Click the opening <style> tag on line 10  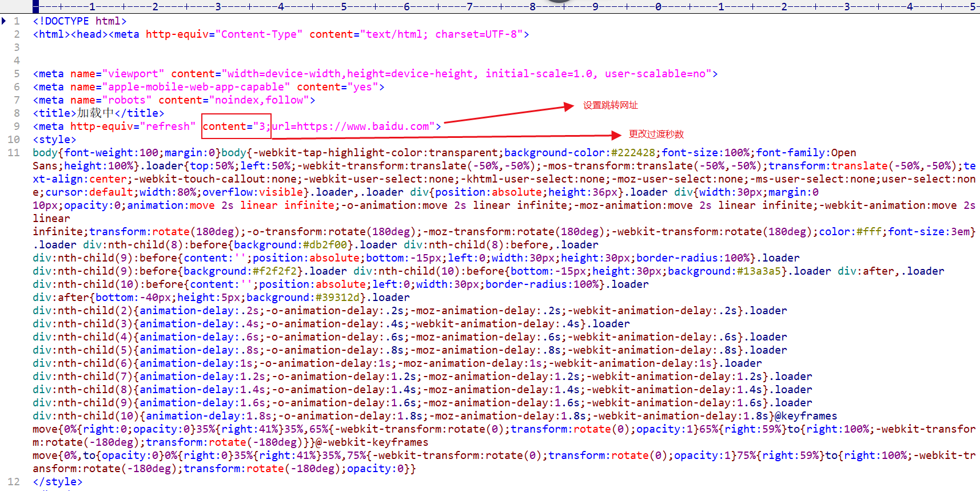(x=54, y=140)
